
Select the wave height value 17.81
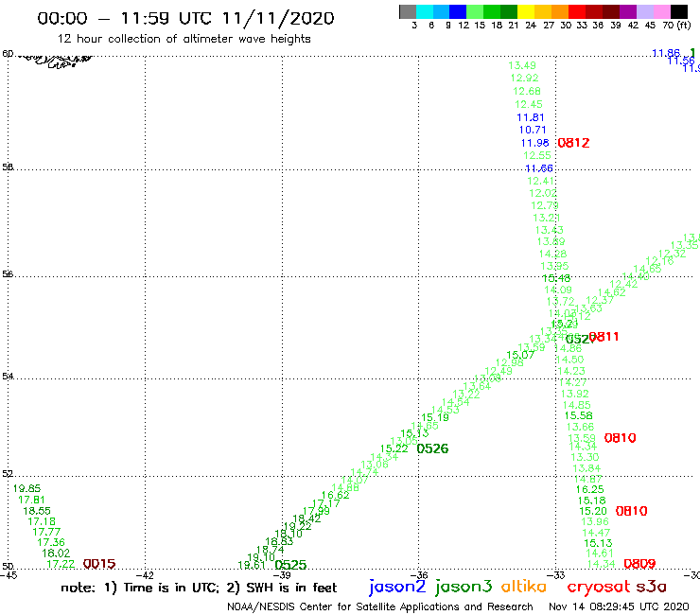[31, 500]
